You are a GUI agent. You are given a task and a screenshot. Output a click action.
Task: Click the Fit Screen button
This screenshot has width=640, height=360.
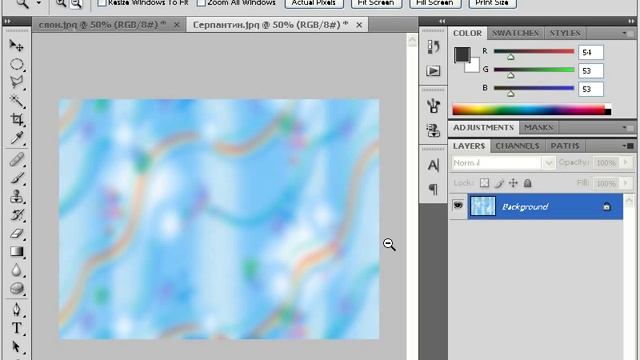[376, 3]
